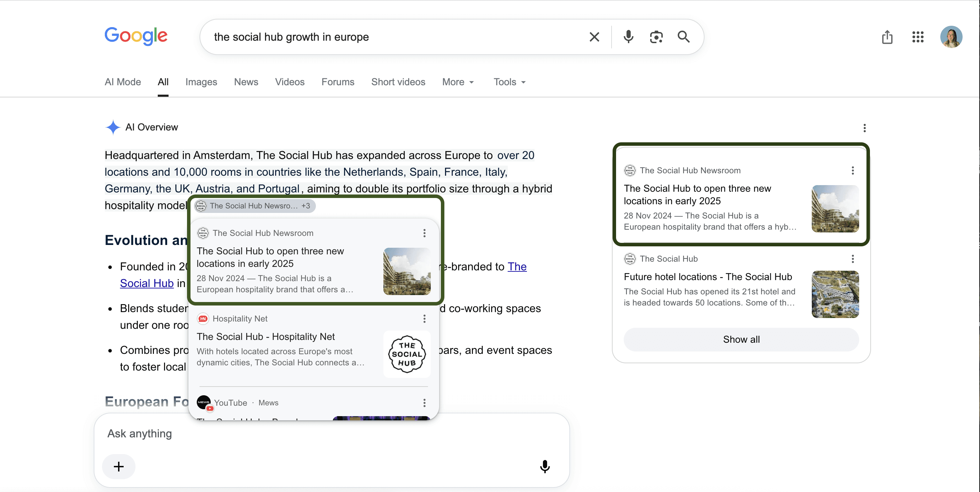Open the News tab

pyautogui.click(x=246, y=82)
